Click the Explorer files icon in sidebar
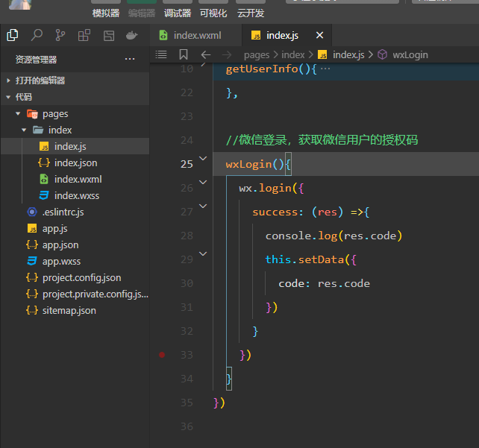 point(12,35)
